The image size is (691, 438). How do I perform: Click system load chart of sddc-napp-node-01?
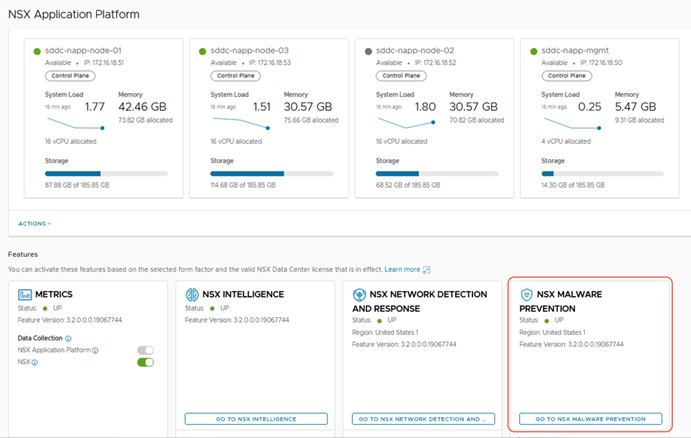(x=75, y=123)
